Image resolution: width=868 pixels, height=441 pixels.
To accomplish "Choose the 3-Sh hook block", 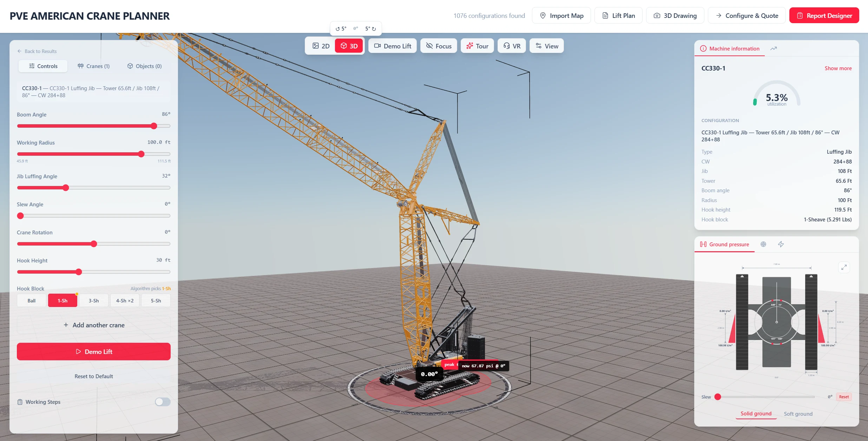I will [x=94, y=301].
